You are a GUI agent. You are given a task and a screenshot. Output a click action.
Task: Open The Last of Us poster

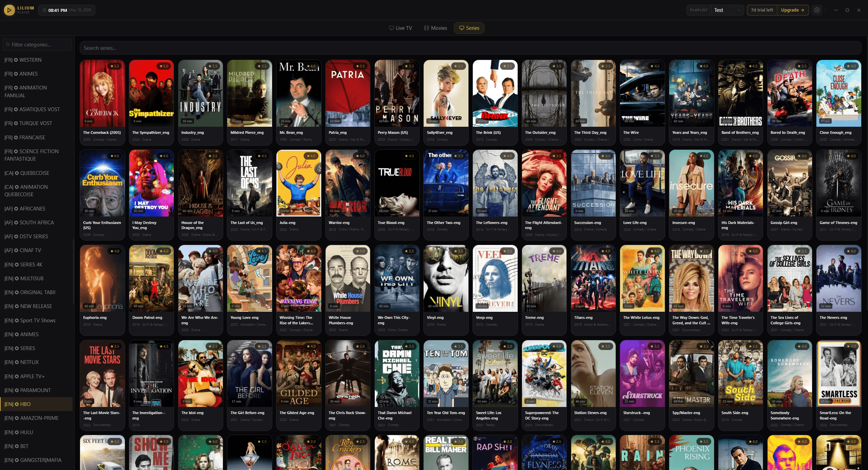click(249, 183)
